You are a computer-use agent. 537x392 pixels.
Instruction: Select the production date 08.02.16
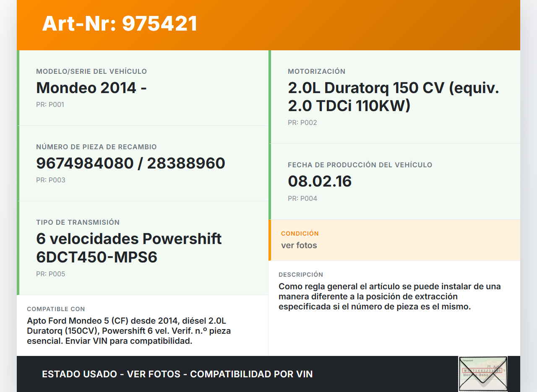click(319, 181)
